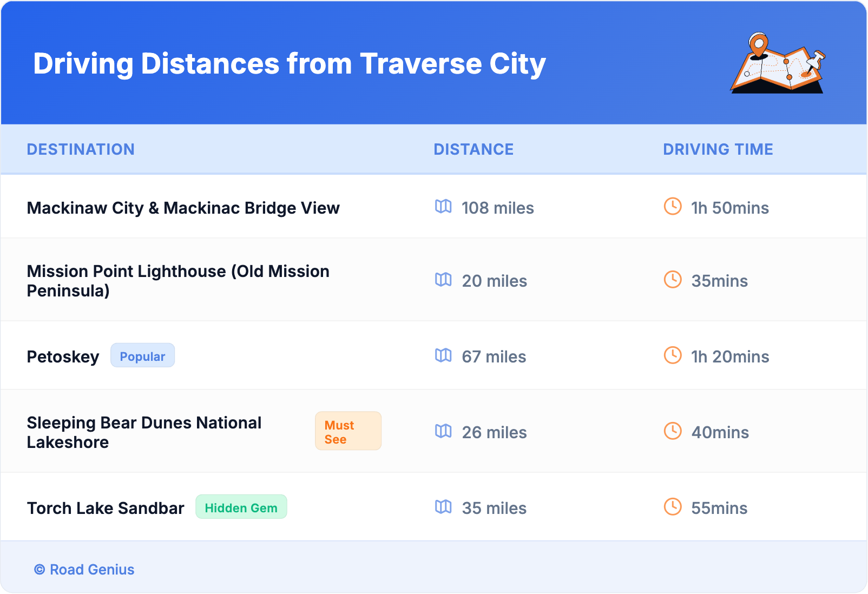The image size is (868, 594).
Task: Click the Must See badge
Action: (x=348, y=431)
